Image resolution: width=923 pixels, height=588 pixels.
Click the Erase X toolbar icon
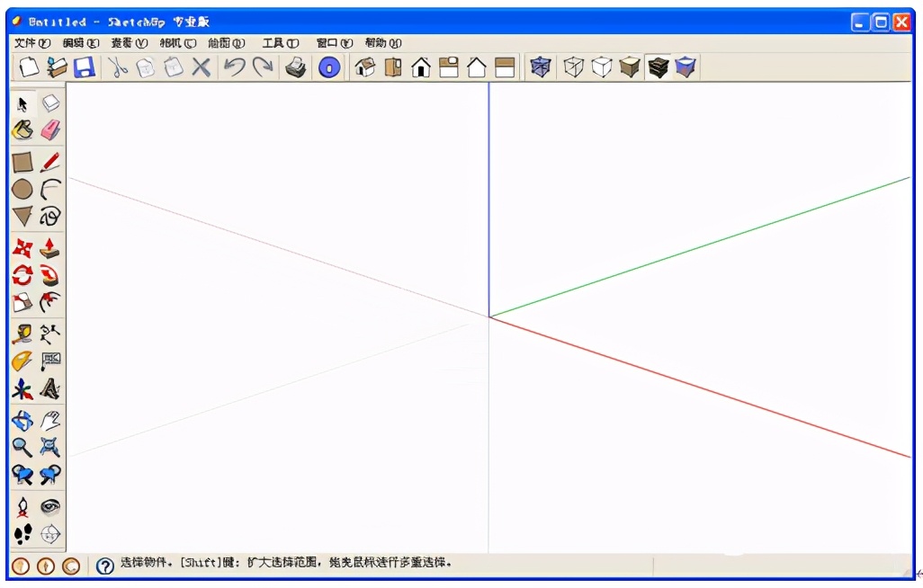[x=201, y=67]
